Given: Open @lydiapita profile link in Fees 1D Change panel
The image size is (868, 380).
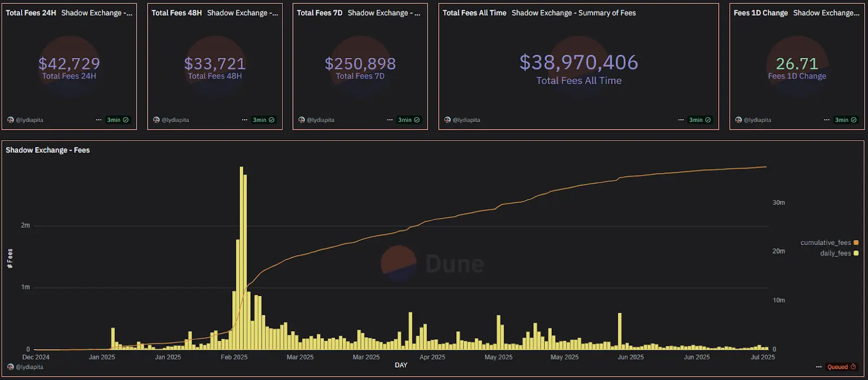Looking at the screenshot, I should pyautogui.click(x=757, y=120).
